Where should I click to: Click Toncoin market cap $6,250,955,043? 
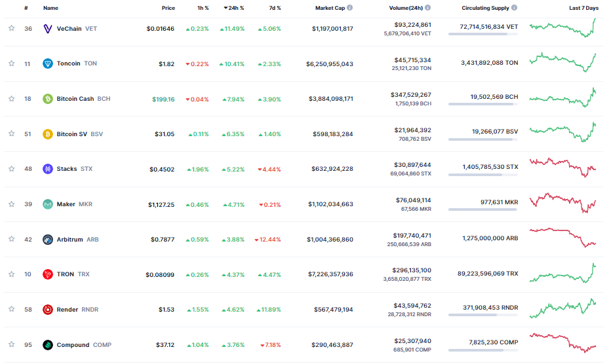pos(330,64)
